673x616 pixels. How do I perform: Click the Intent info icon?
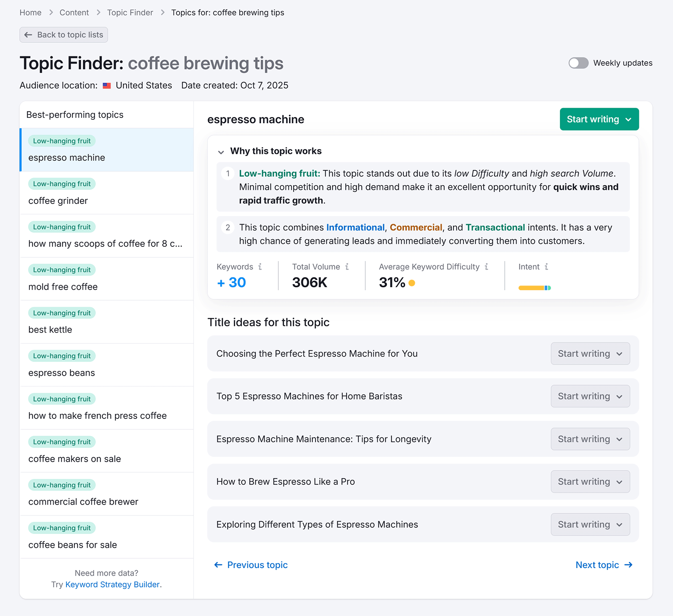click(546, 267)
